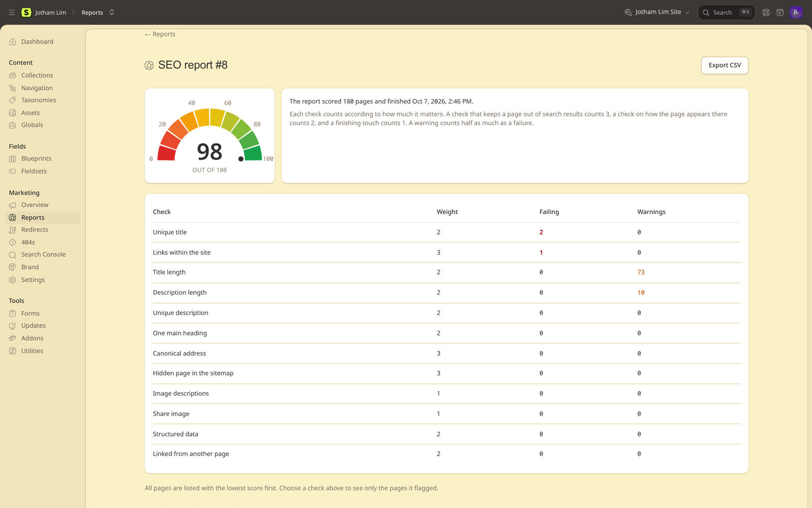Click the Assets icon
812x508 pixels.
tap(13, 113)
